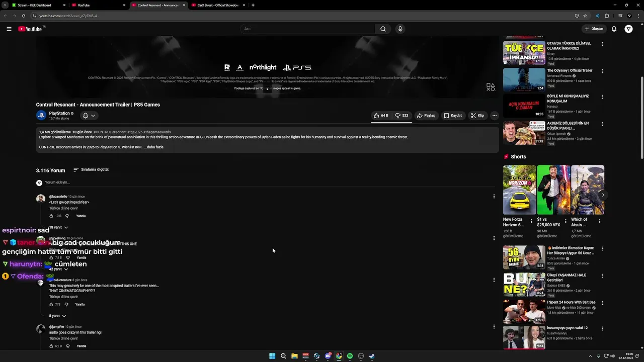Open the Sıralama ölçütü sort menu

(x=91, y=169)
